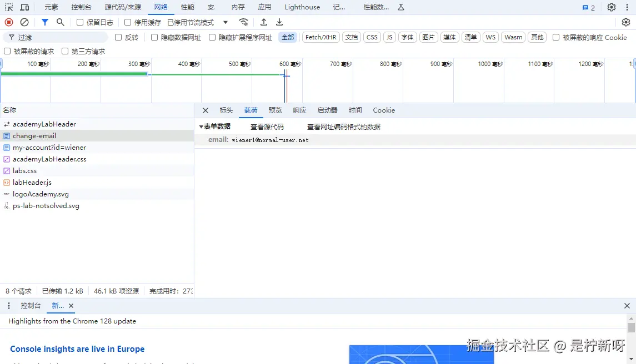Image resolution: width=636 pixels, height=364 pixels.
Task: Switch to the 预览 details tab
Action: click(x=275, y=110)
